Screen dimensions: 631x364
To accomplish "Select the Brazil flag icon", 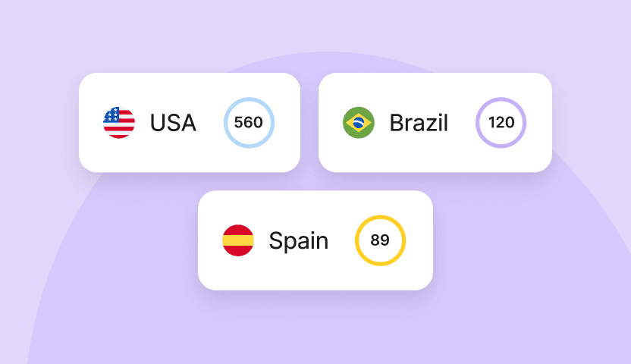I will coord(359,123).
